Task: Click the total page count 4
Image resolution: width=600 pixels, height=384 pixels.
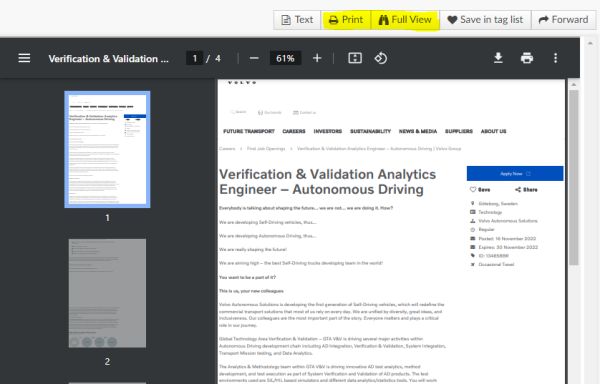Action: pos(218,59)
